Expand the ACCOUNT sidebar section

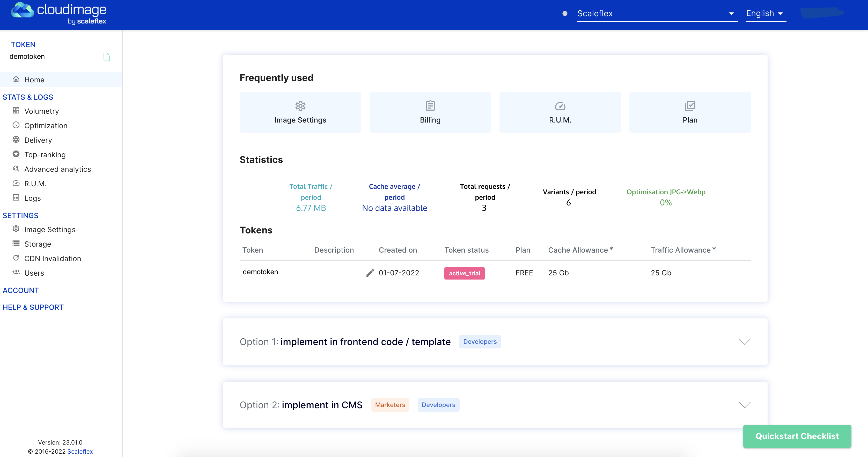[x=21, y=290]
